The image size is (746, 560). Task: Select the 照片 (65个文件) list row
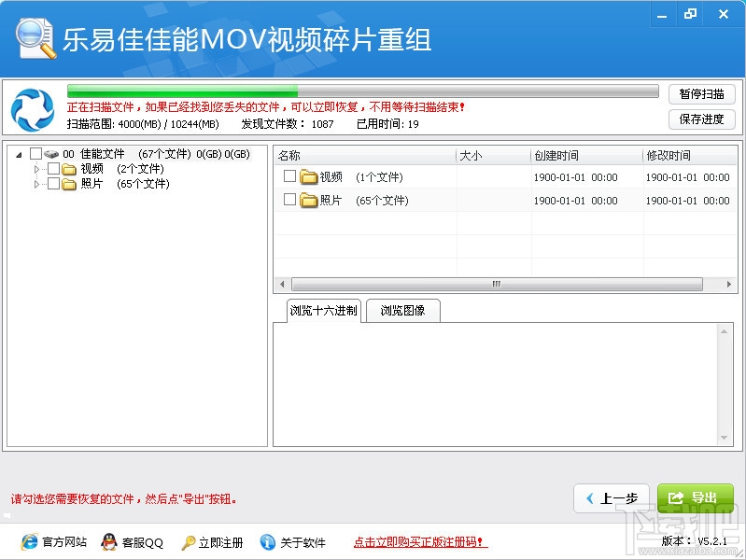tap(505, 201)
